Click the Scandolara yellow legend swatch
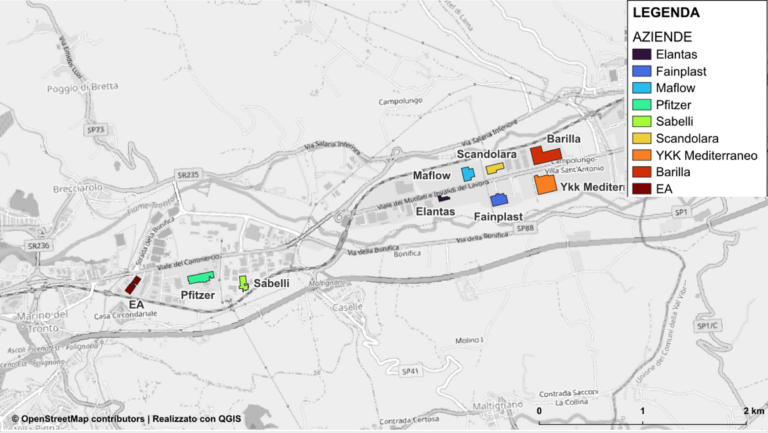768x433 pixels. [642, 138]
